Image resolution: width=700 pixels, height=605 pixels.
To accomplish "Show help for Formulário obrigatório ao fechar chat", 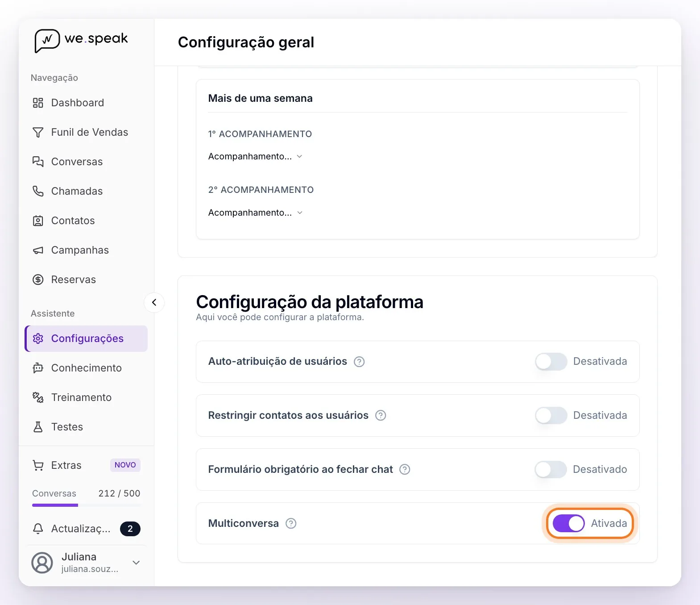I will point(405,470).
